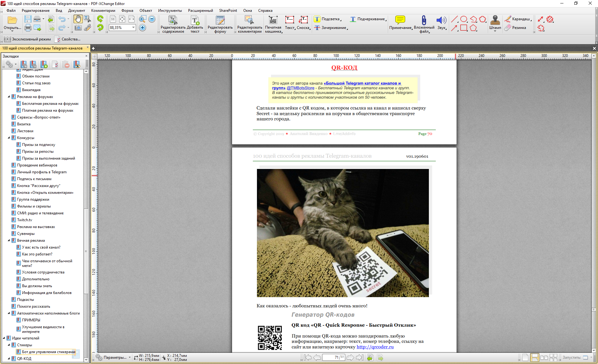Send the document by email icon
The image size is (598, 364).
[x=37, y=28]
